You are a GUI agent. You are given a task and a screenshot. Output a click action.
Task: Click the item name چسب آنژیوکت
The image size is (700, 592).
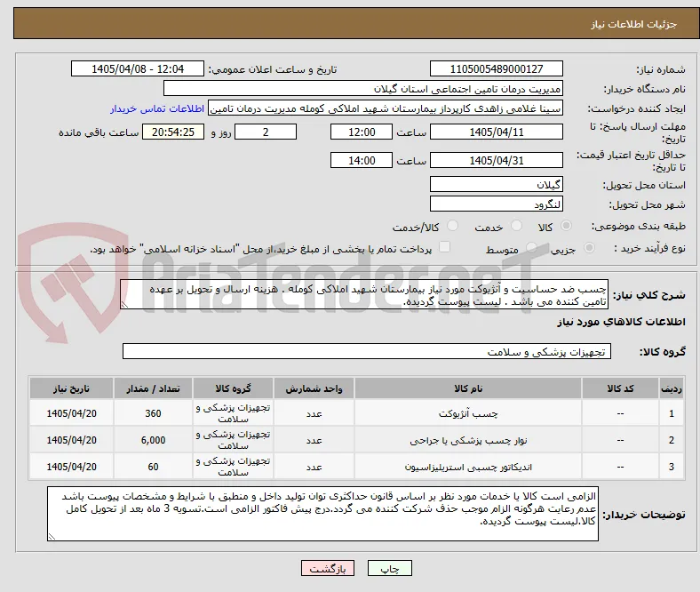click(x=468, y=413)
